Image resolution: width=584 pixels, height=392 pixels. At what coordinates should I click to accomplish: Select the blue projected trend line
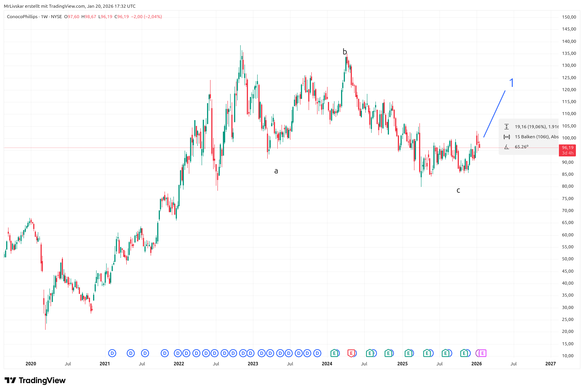494,114
